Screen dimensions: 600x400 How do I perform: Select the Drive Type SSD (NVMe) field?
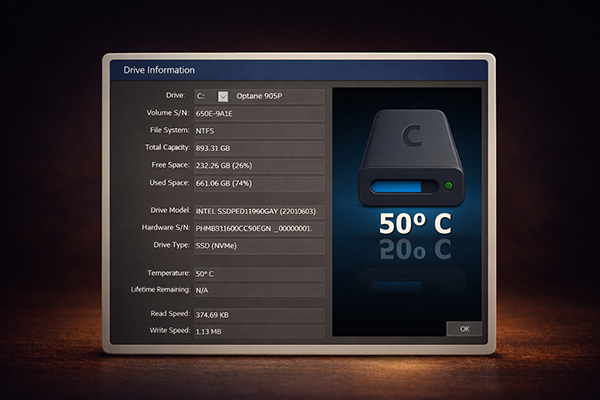pos(258,245)
